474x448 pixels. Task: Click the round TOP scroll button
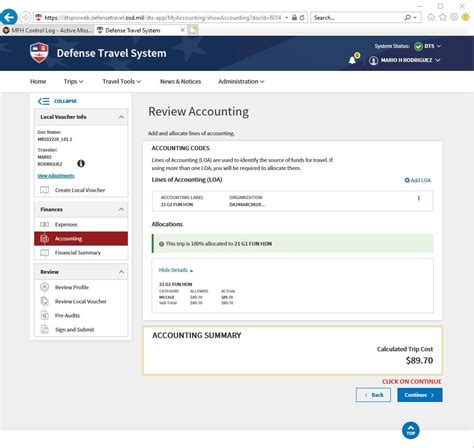[411, 430]
